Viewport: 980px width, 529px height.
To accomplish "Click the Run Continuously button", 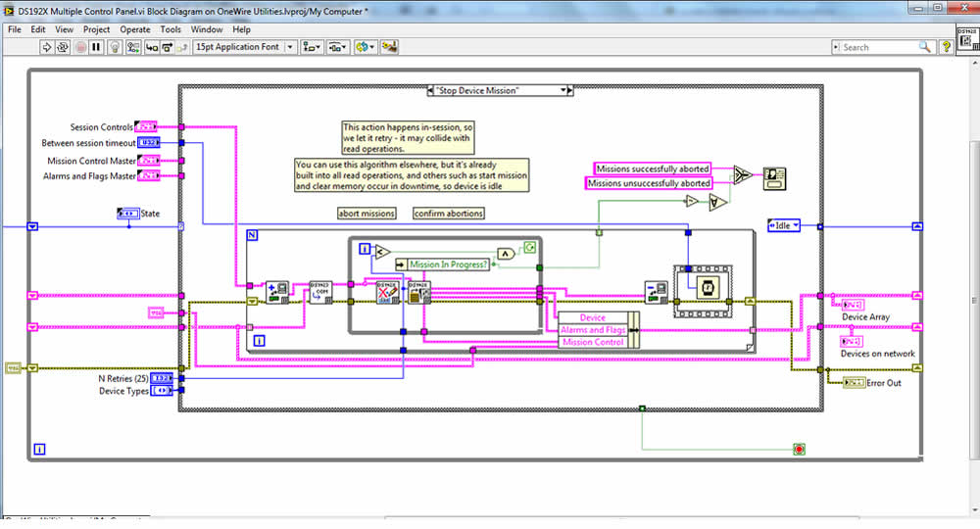I will pyautogui.click(x=63, y=47).
